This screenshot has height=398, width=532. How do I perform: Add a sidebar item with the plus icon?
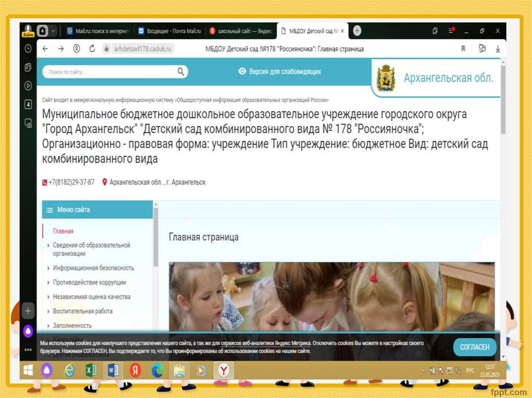(x=28, y=311)
